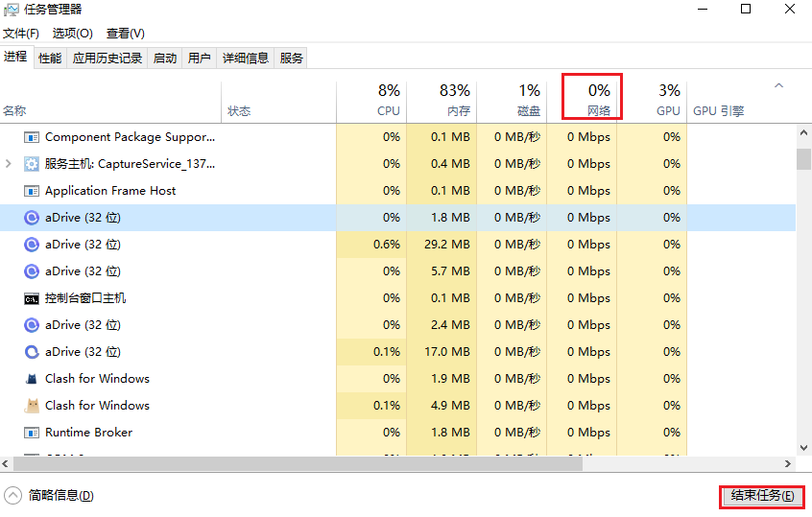
Task: Open the 选项(O) menu
Action: (x=72, y=34)
